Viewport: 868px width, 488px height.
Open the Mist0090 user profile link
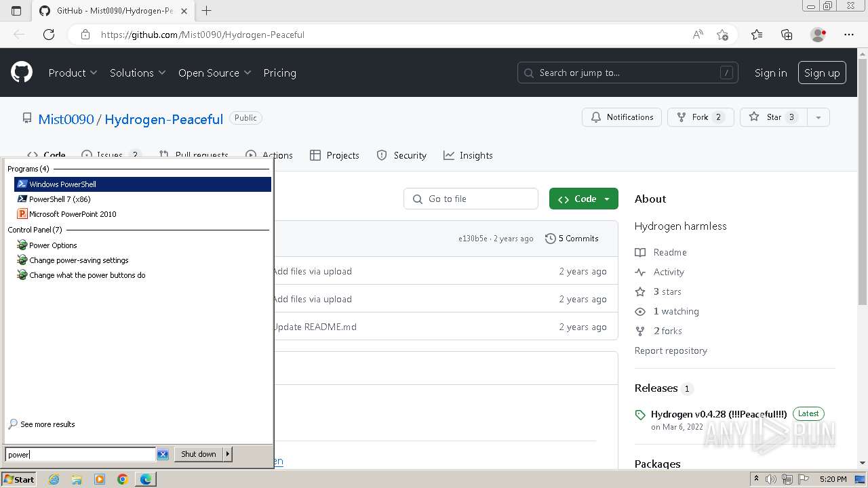pos(66,119)
